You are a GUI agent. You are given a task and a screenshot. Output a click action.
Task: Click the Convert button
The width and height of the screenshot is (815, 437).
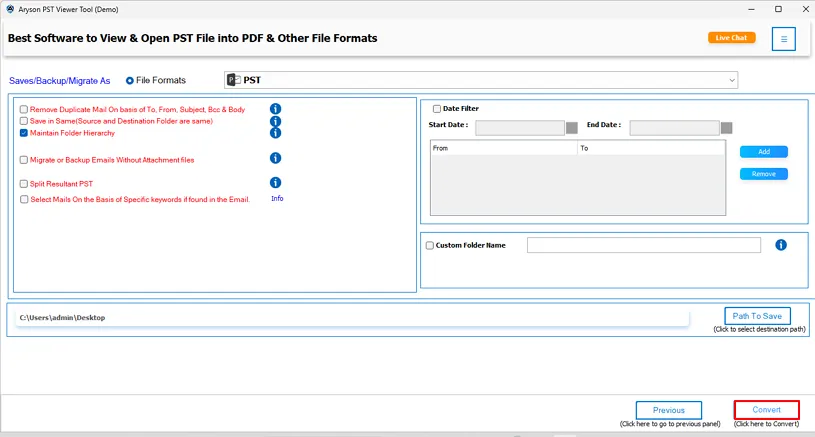coord(767,409)
